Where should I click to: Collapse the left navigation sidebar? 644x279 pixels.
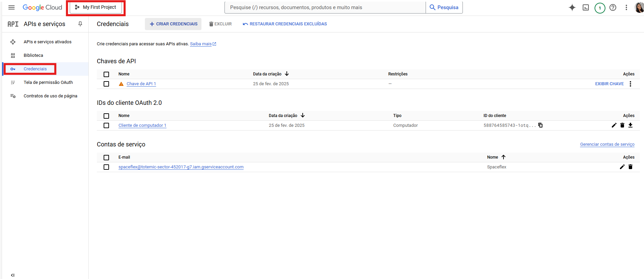coord(13,275)
